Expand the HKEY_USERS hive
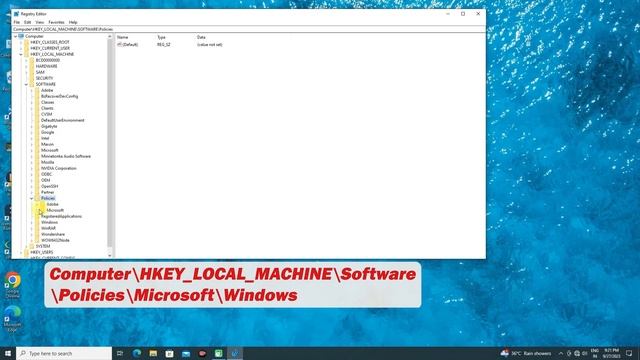Viewport: 640px width, 360px height. pos(21,252)
